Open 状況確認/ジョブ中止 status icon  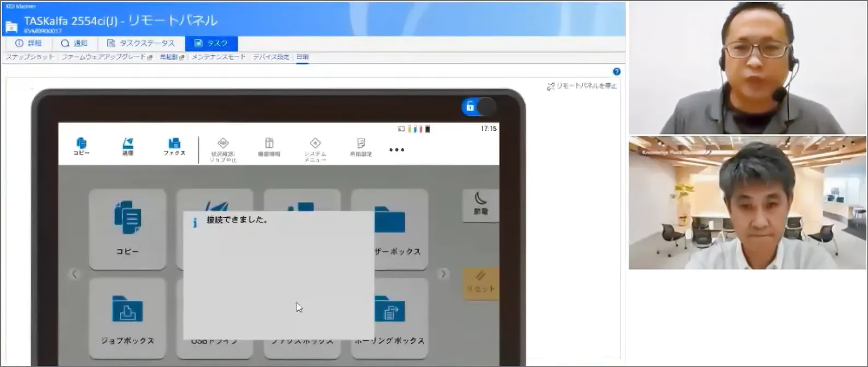click(x=223, y=150)
